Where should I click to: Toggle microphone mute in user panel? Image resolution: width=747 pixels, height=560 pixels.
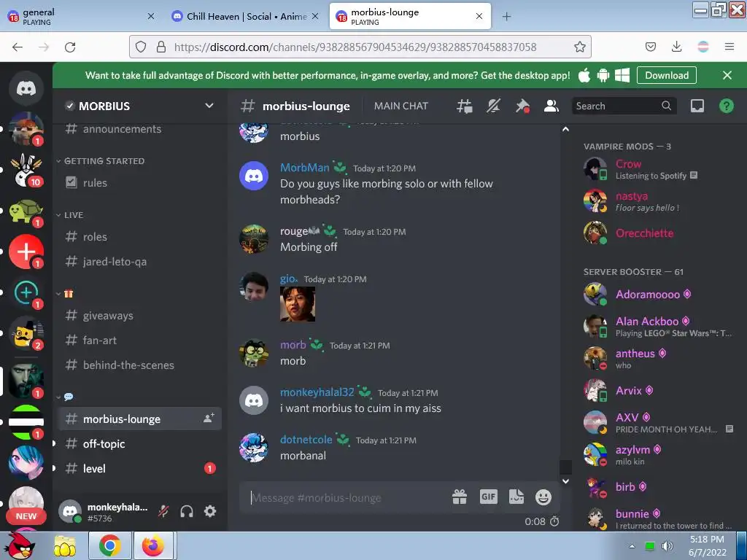tap(163, 511)
